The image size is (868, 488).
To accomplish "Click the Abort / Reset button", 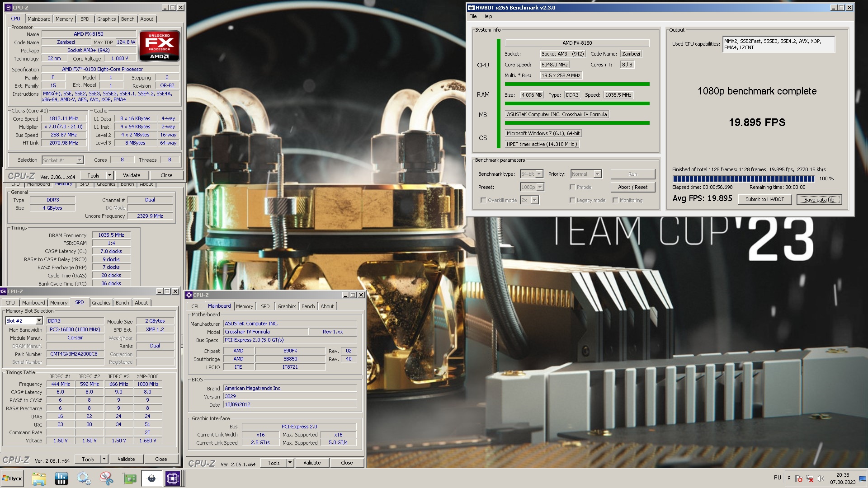I will (632, 187).
